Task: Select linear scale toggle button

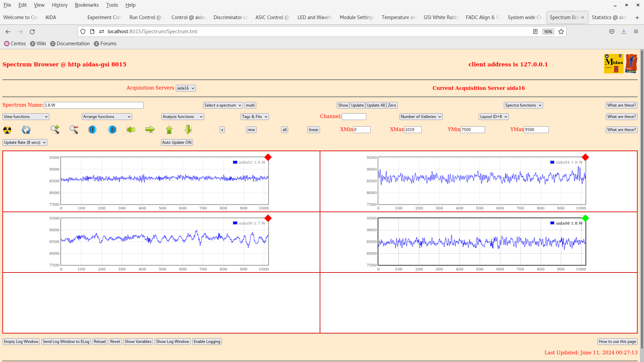Action: tap(314, 129)
